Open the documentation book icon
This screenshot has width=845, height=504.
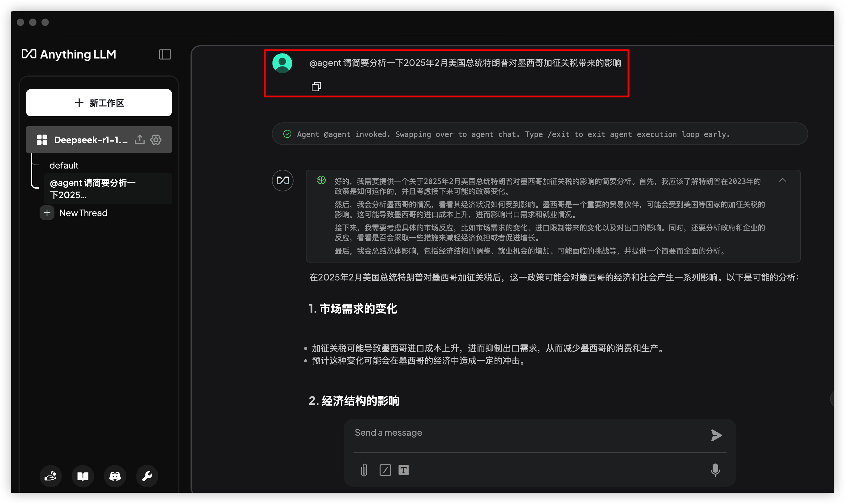click(x=83, y=476)
